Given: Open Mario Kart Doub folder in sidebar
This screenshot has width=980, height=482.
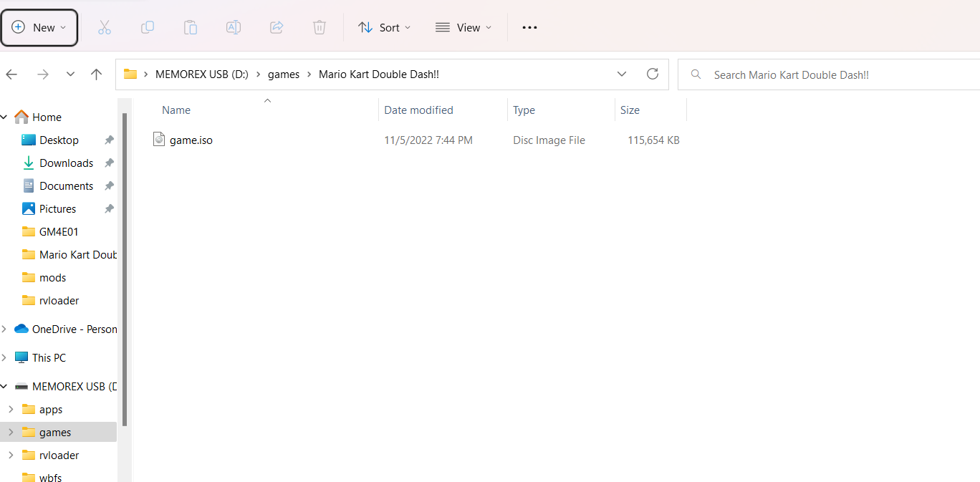Looking at the screenshot, I should pos(78,254).
